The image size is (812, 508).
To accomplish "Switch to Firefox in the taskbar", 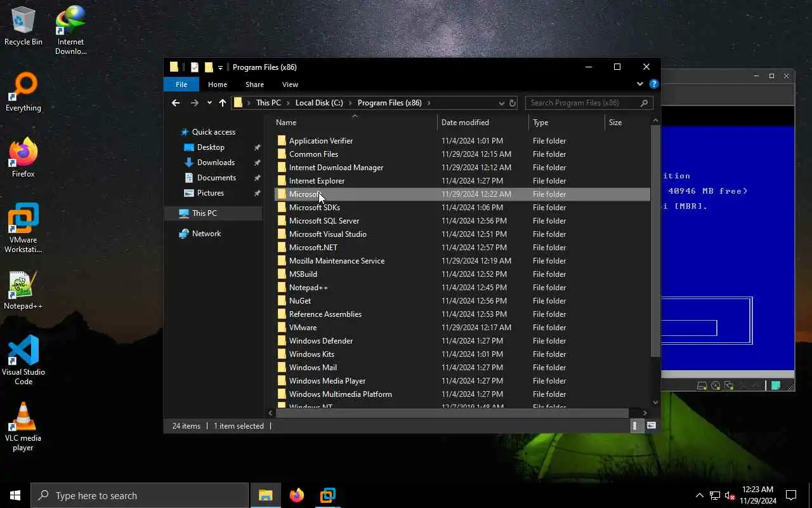I will coord(296,495).
